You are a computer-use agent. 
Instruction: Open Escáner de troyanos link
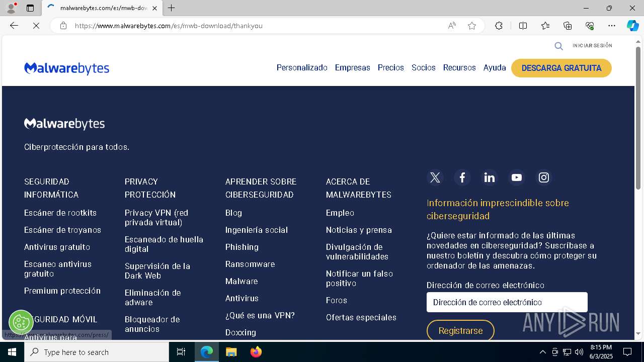(62, 230)
